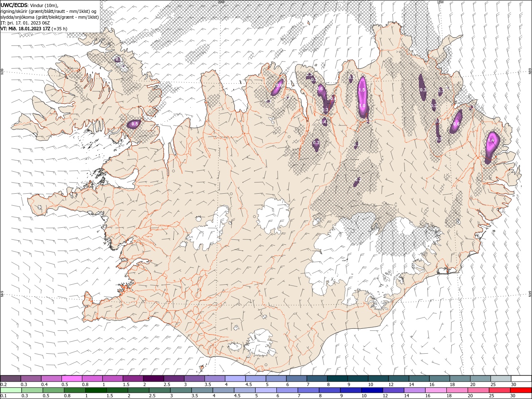The image size is (532, 399).
Task: Select the white snow legend swatch at 30
Action: [521, 379]
